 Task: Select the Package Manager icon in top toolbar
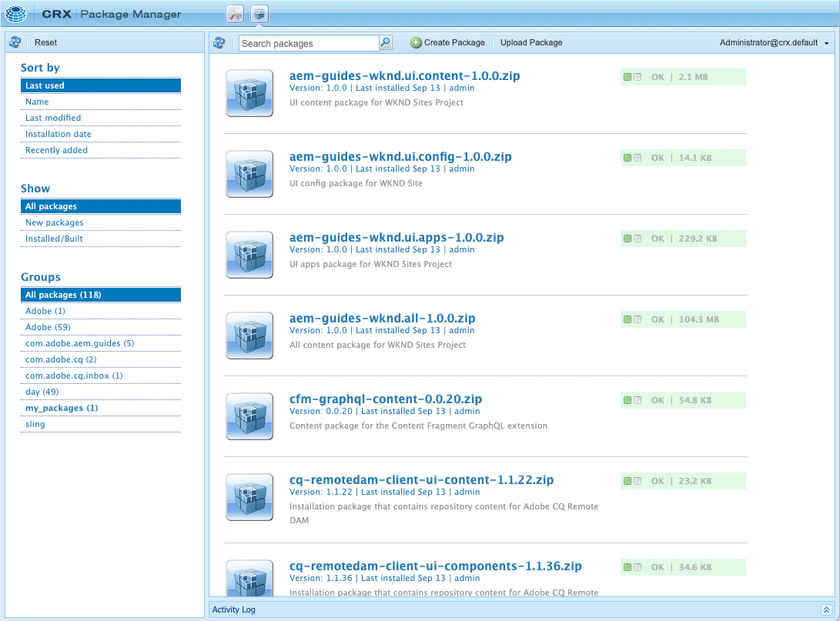[258, 13]
